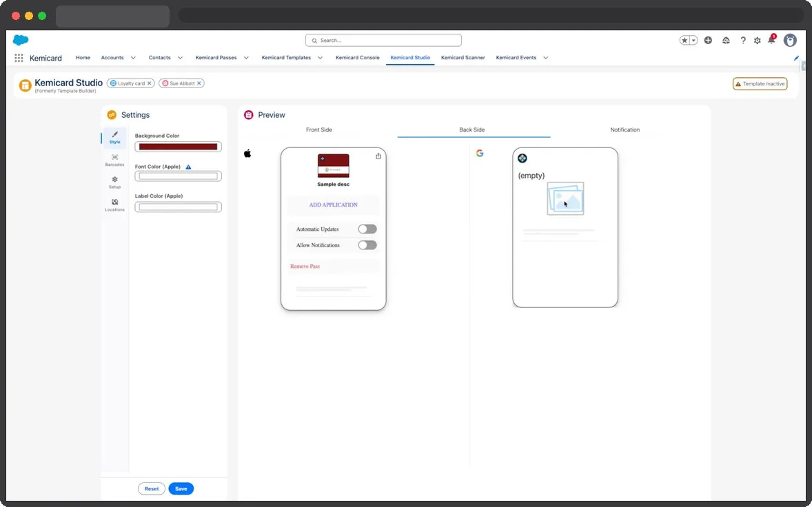The height and width of the screenshot is (507, 812).
Task: Go to the Home tab
Action: 83,57
